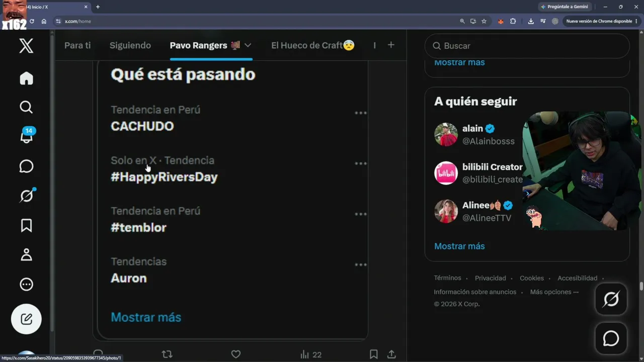Open bilibili Creator profile avatar
644x362 pixels.
[446, 173]
